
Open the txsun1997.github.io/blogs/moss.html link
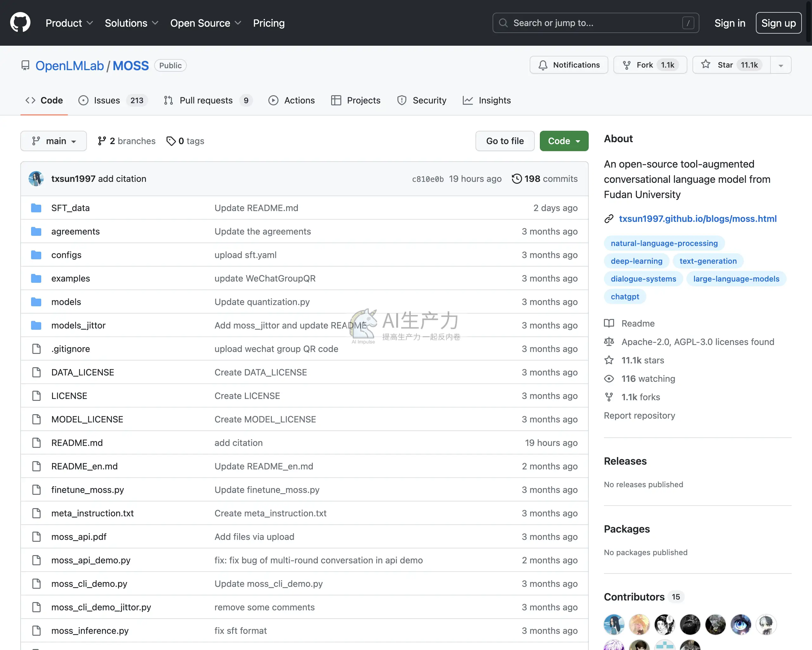[x=697, y=219]
